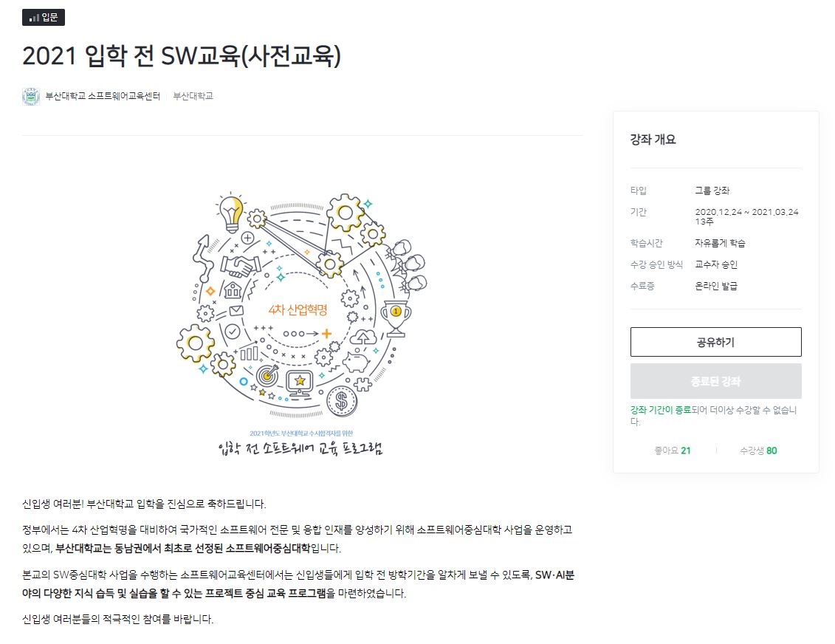Click the disabled 종료된 강좌 button
This screenshot has width=835, height=644.
715,381
